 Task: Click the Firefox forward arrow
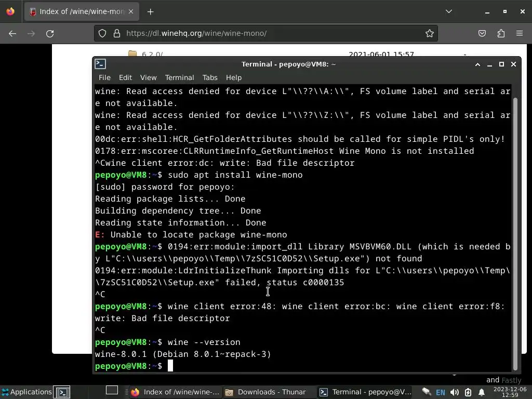[x=31, y=34]
